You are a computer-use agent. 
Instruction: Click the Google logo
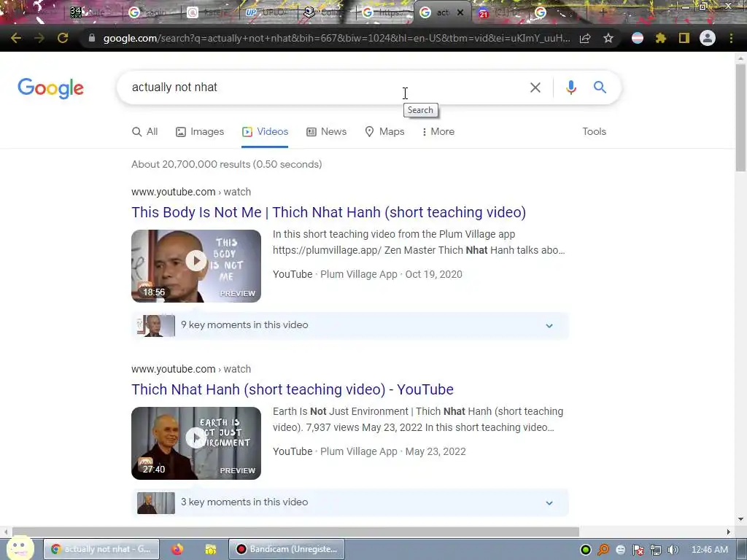coord(50,88)
